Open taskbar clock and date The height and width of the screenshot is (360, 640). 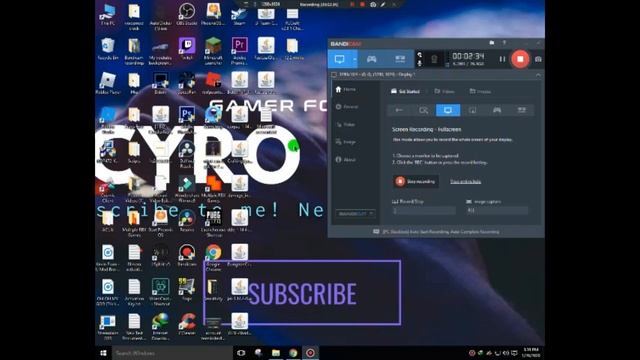click(531, 353)
